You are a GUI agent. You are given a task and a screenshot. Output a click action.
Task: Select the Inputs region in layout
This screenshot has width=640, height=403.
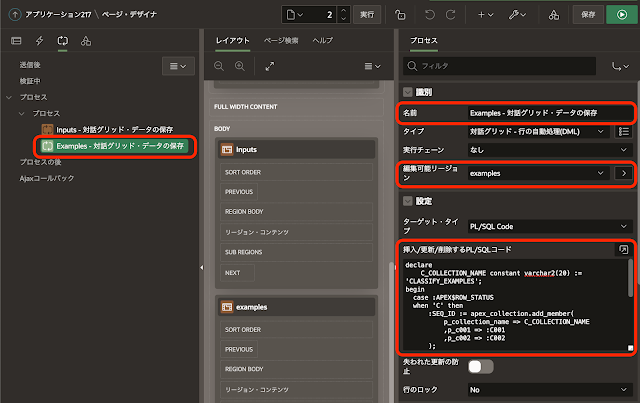[297, 149]
